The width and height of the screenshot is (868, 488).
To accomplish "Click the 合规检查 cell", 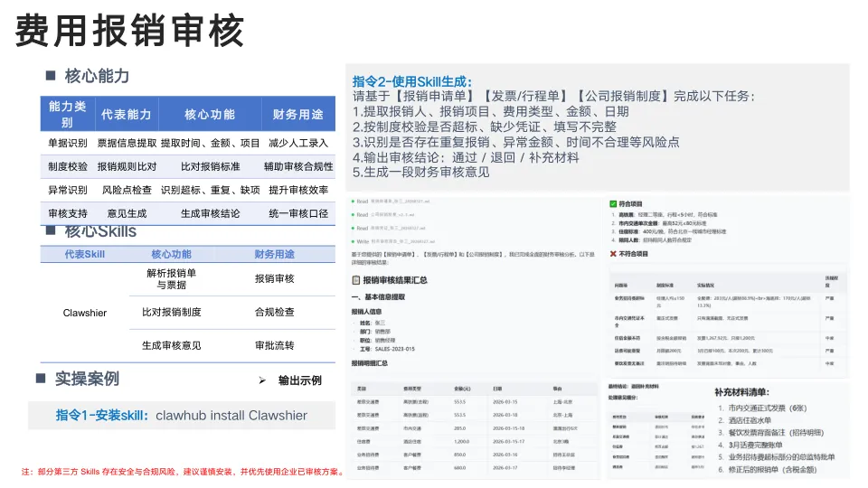I will (x=275, y=312).
